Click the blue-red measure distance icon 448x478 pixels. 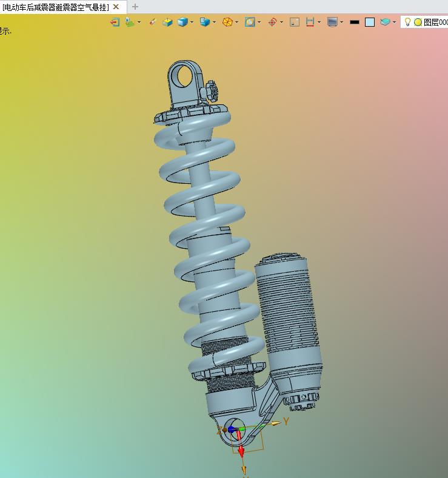(310, 22)
